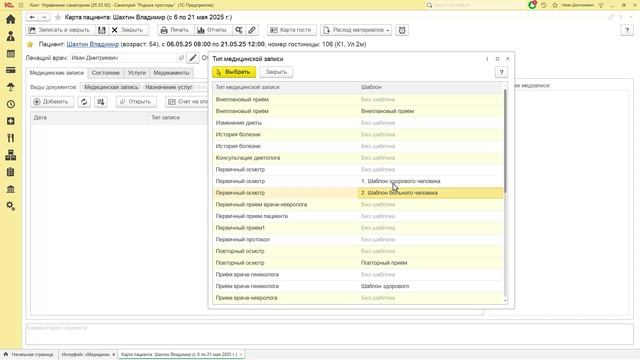Click the patient comment field at the bottom

pos(329,334)
